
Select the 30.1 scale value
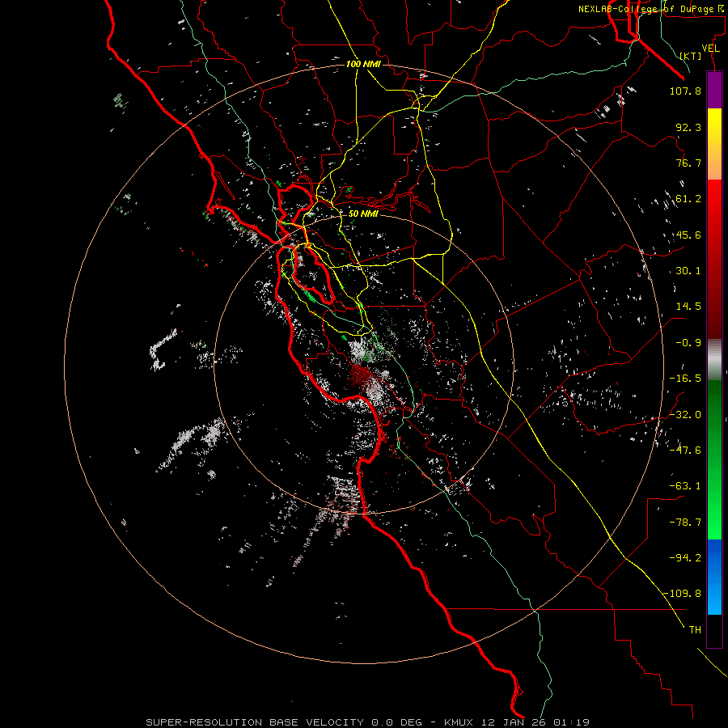point(688,271)
